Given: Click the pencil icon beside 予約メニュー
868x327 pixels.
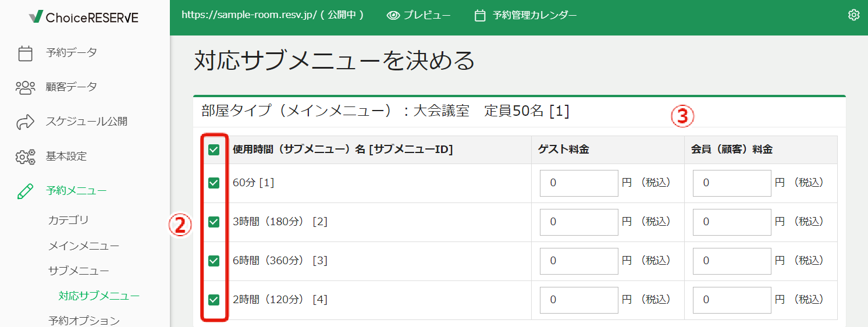Looking at the screenshot, I should pyautogui.click(x=25, y=191).
